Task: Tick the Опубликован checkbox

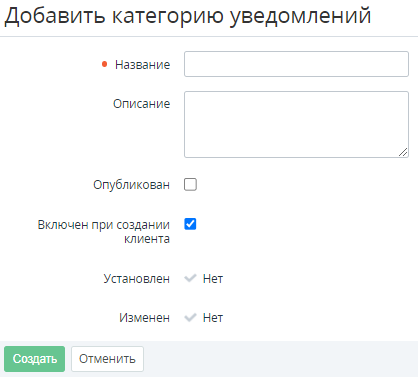Action: [x=190, y=184]
